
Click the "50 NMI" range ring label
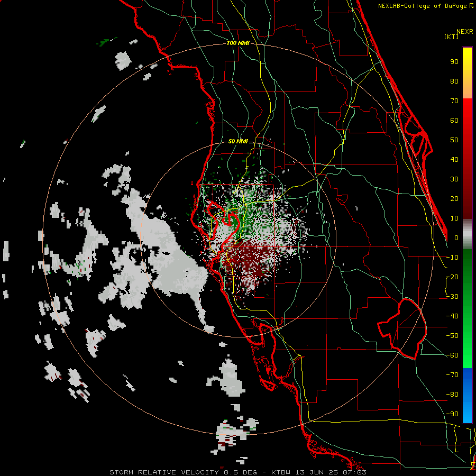(238, 141)
